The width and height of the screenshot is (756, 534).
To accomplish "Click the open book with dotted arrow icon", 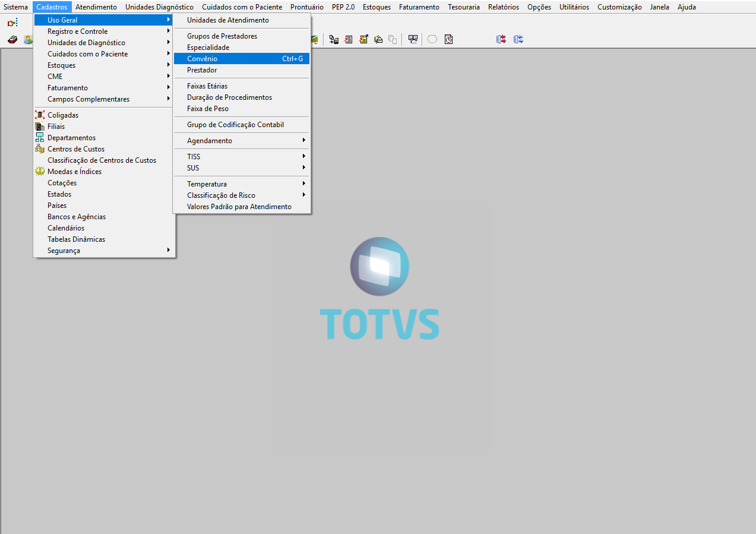I will 413,39.
